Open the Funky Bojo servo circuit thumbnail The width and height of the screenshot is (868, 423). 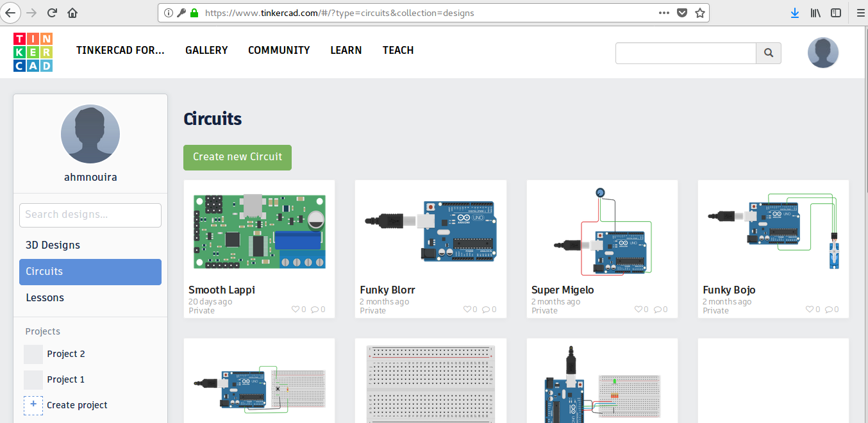773,231
